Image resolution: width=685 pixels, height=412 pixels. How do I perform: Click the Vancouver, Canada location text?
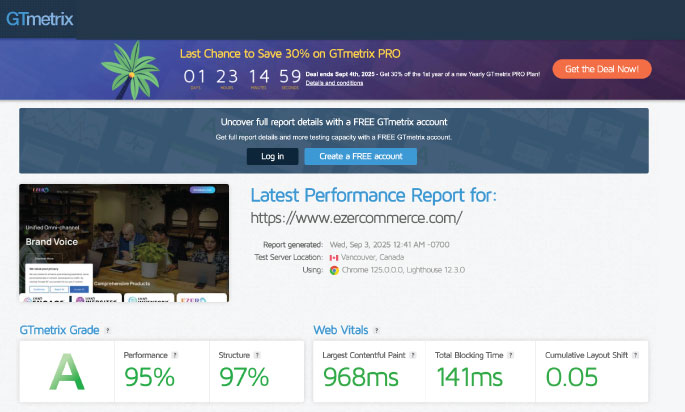[x=372, y=257]
